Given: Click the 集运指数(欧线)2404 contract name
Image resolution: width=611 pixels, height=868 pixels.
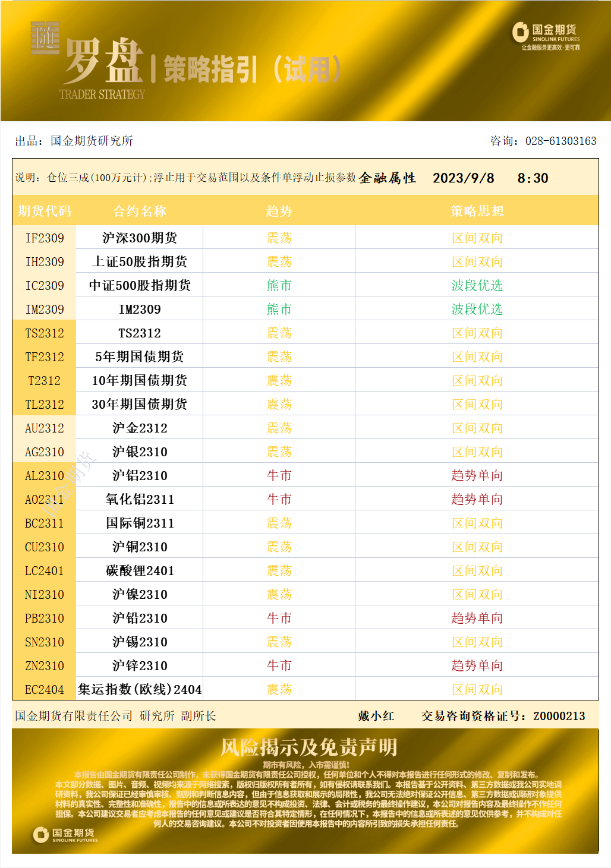Looking at the screenshot, I should pos(140,689).
